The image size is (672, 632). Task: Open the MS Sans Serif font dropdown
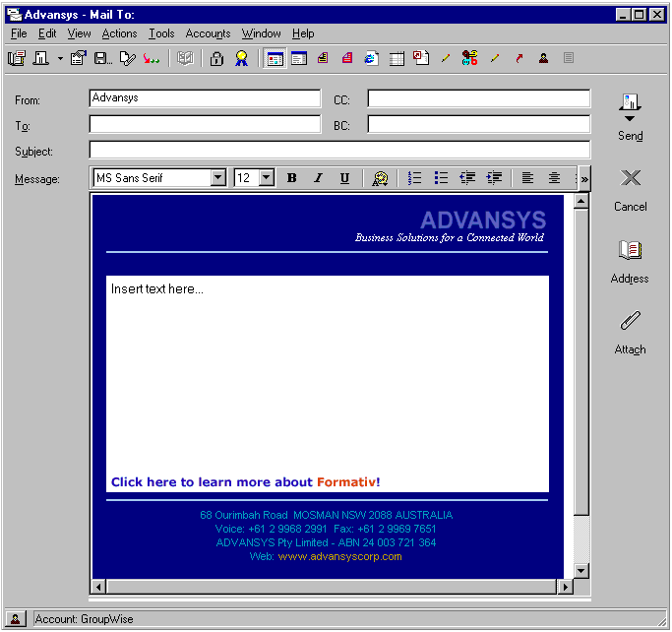coord(218,177)
